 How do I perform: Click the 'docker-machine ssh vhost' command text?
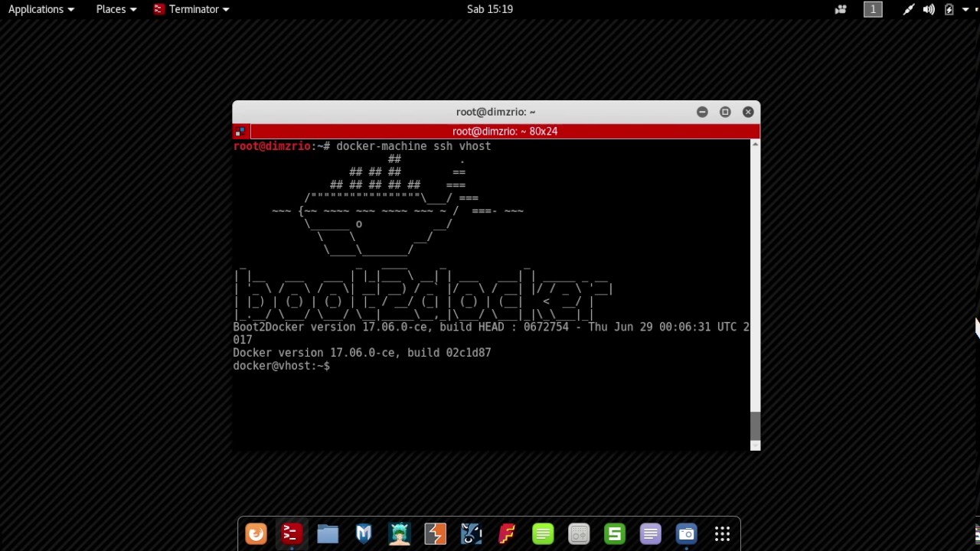tap(413, 146)
